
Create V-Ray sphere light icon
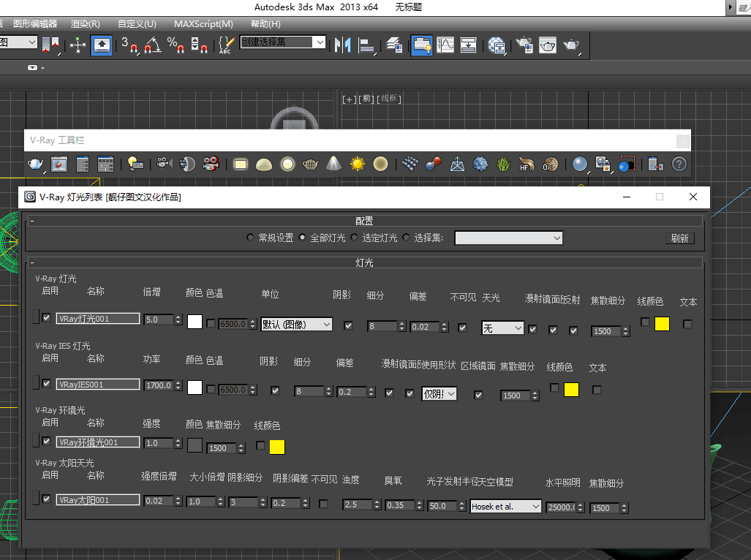pos(287,164)
